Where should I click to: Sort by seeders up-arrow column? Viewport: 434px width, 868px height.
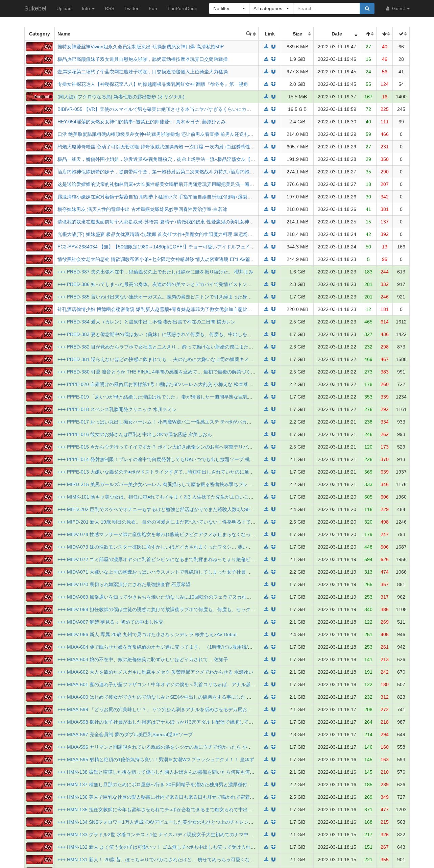tap(368, 34)
